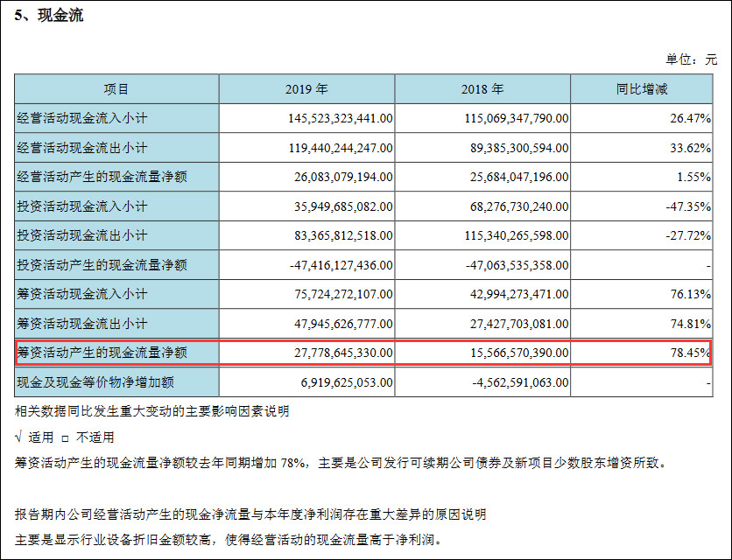Screen dimensions: 732x560
Task: Select row label 投资活动现金流入小计
Action: (82, 206)
